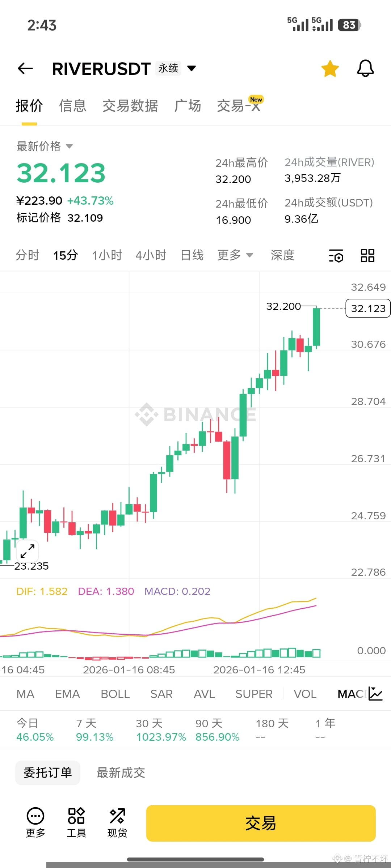Tap the back arrow icon

pyautogui.click(x=25, y=68)
